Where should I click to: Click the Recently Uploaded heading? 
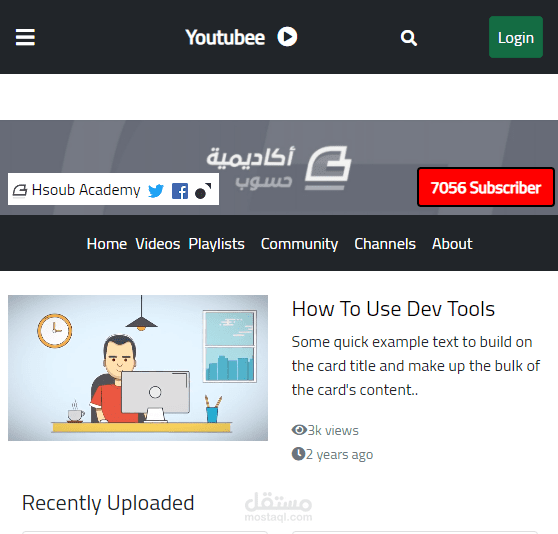108,503
